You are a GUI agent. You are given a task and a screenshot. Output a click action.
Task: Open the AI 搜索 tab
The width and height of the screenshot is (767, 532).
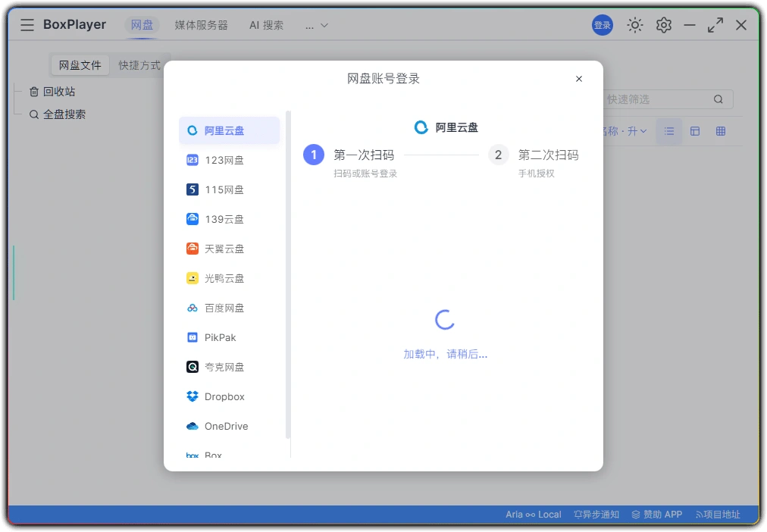pyautogui.click(x=266, y=25)
